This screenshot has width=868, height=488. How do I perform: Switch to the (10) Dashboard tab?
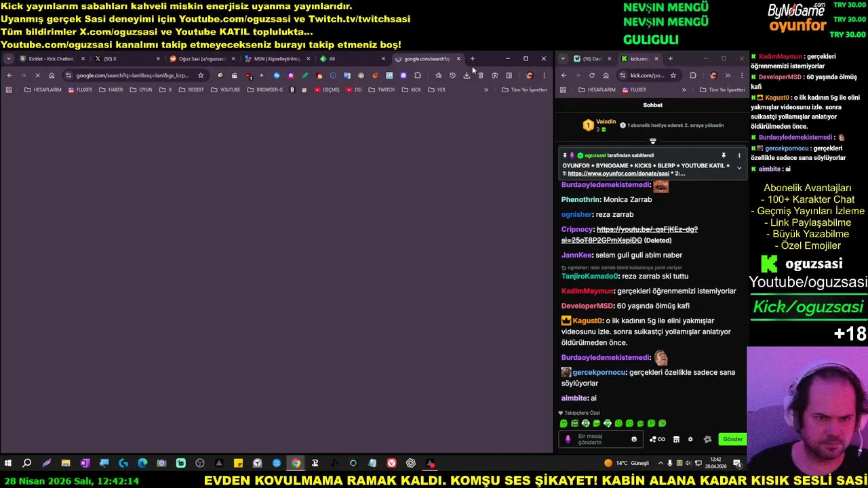click(591, 59)
